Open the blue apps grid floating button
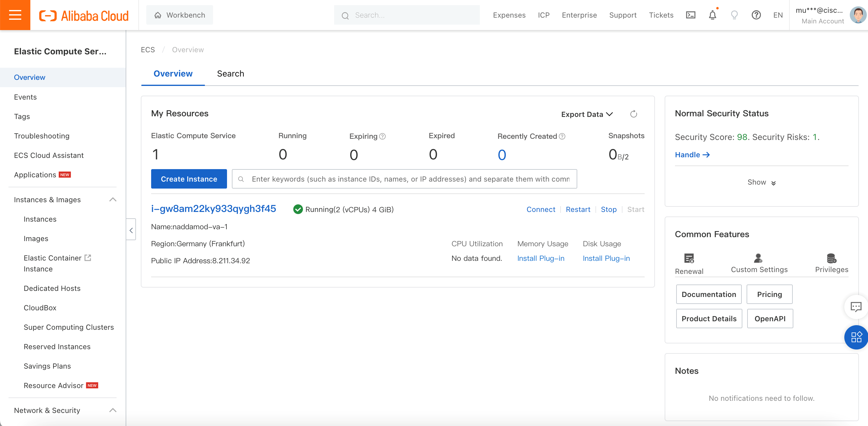 (x=856, y=337)
